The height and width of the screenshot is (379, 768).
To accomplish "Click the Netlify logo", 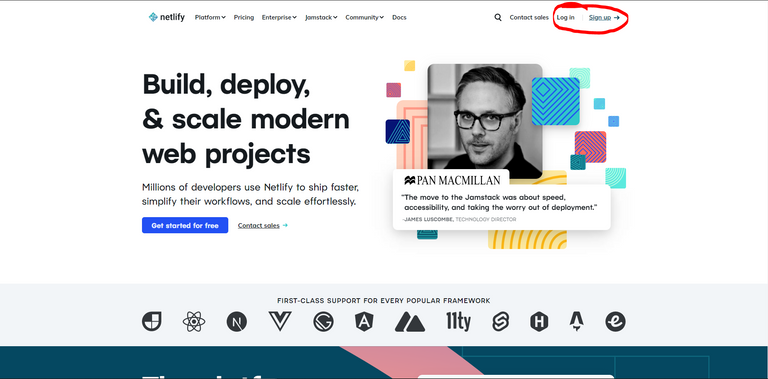I will point(167,17).
